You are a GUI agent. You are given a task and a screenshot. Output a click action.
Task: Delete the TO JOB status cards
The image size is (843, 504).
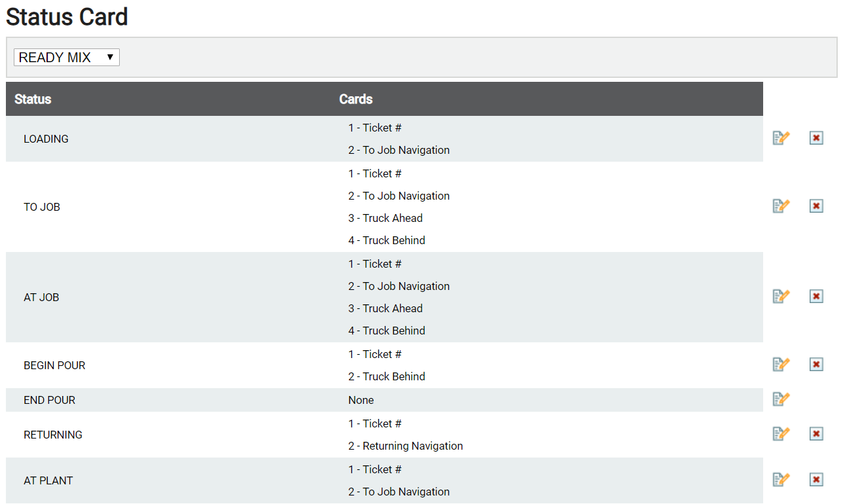816,206
